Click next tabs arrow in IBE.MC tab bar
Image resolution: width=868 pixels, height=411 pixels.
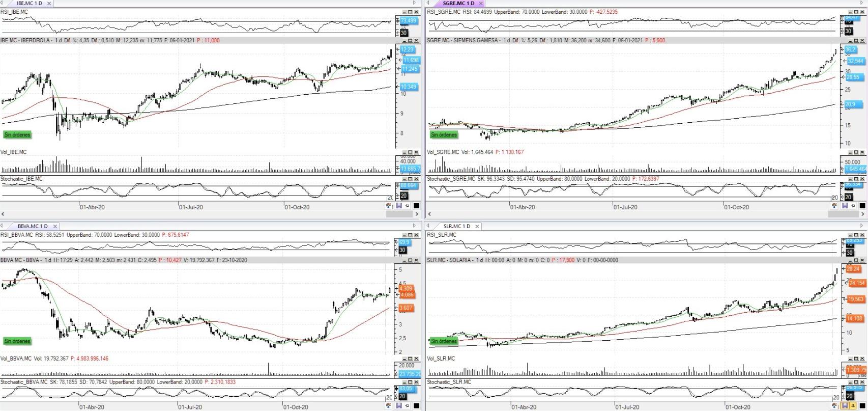tap(414, 3)
